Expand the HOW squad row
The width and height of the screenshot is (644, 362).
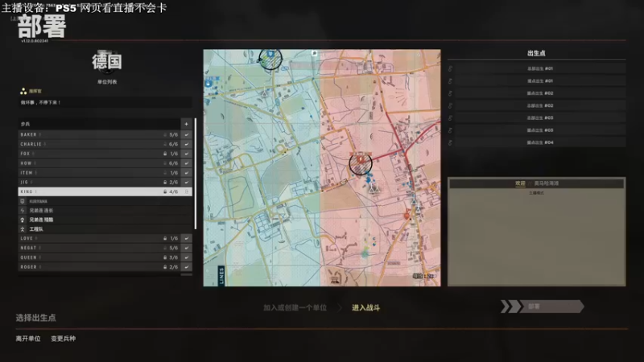click(x=99, y=163)
